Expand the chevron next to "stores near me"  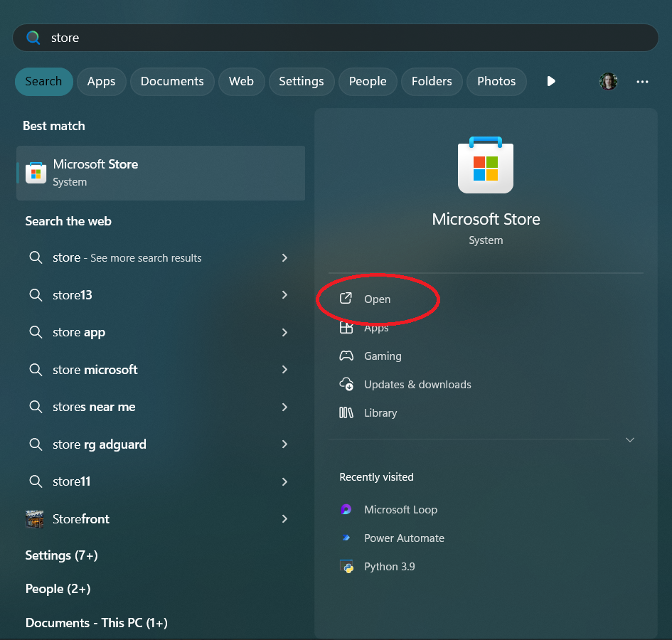tap(284, 407)
